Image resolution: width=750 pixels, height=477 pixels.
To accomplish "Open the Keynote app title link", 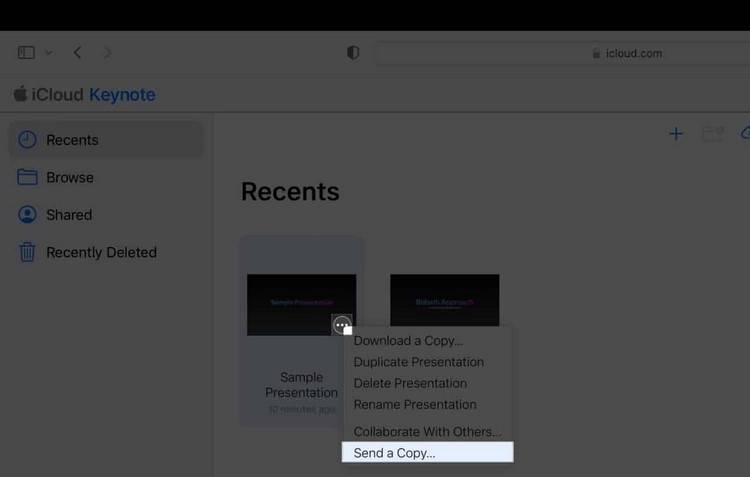I will click(122, 95).
